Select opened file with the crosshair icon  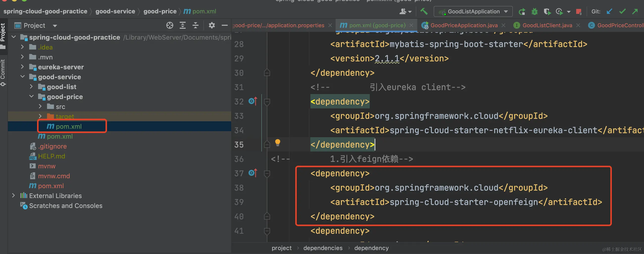(x=170, y=25)
